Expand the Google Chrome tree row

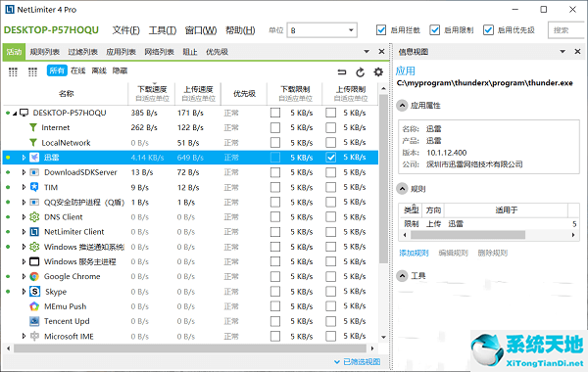[x=24, y=276]
